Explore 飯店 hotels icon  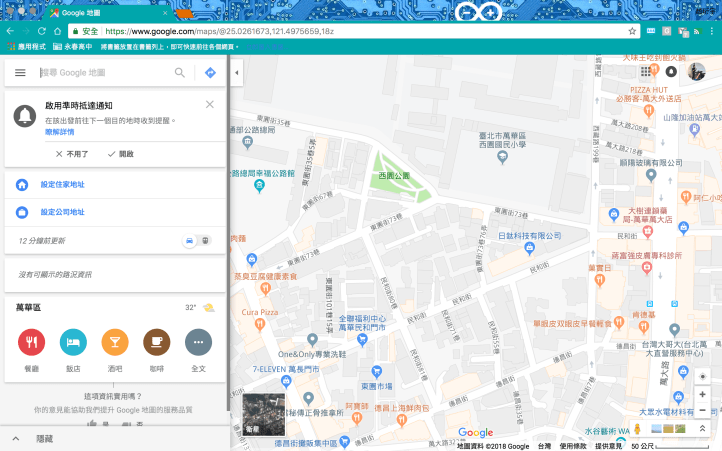point(73,342)
